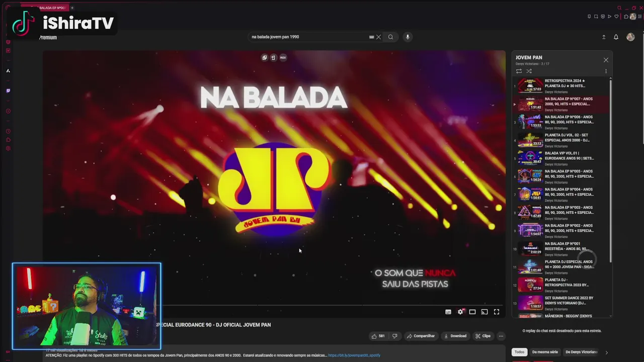This screenshot has height=362, width=644.
Task: Expand filter chips with the right chevron
Action: click(606, 352)
